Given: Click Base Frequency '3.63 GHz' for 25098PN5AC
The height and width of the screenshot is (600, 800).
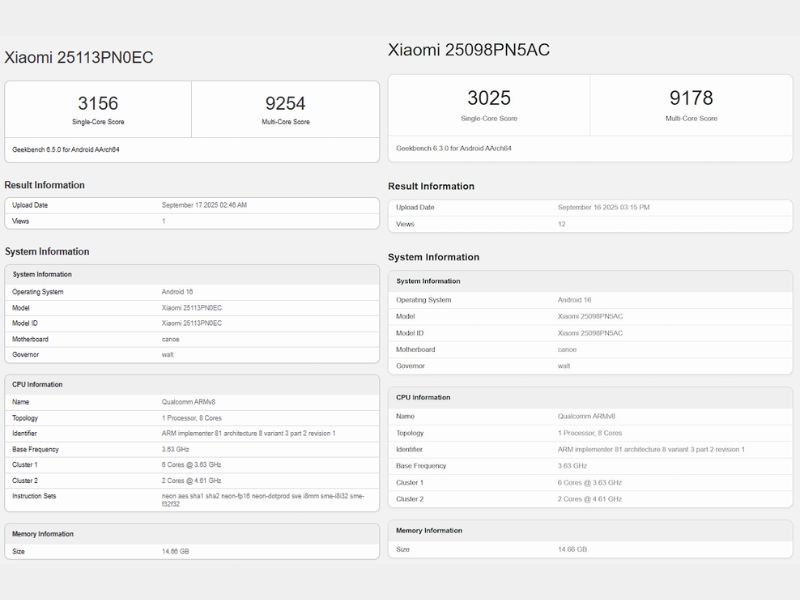Looking at the screenshot, I should click(x=572, y=466).
